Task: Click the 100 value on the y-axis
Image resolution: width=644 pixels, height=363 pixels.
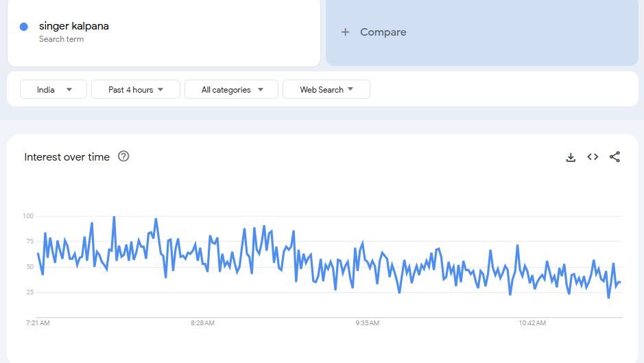Action: click(28, 216)
